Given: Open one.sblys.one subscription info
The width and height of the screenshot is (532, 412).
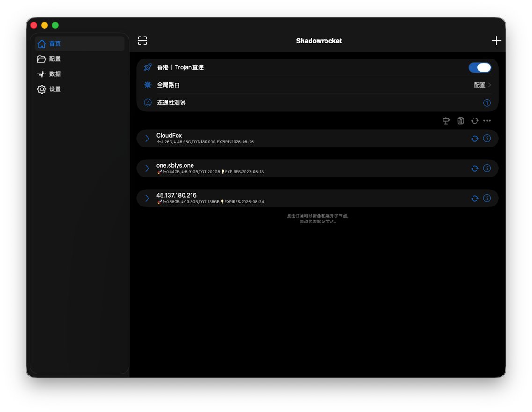Looking at the screenshot, I should tap(487, 168).
